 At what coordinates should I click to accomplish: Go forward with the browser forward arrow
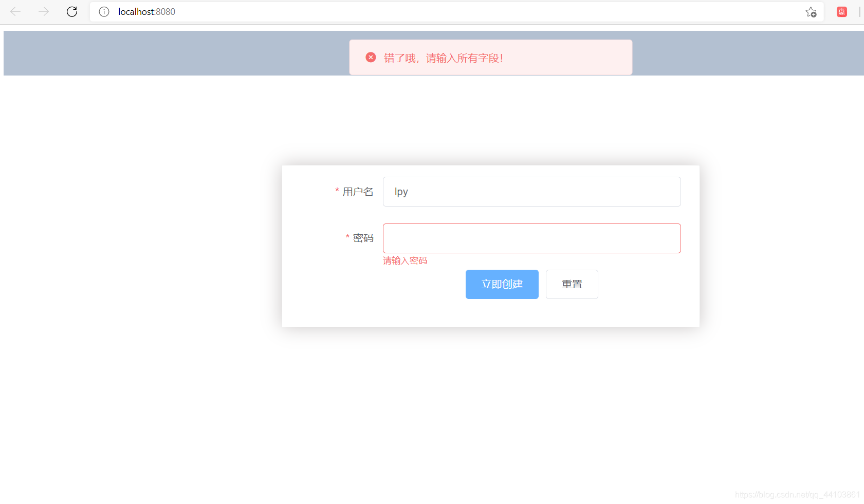(x=44, y=11)
